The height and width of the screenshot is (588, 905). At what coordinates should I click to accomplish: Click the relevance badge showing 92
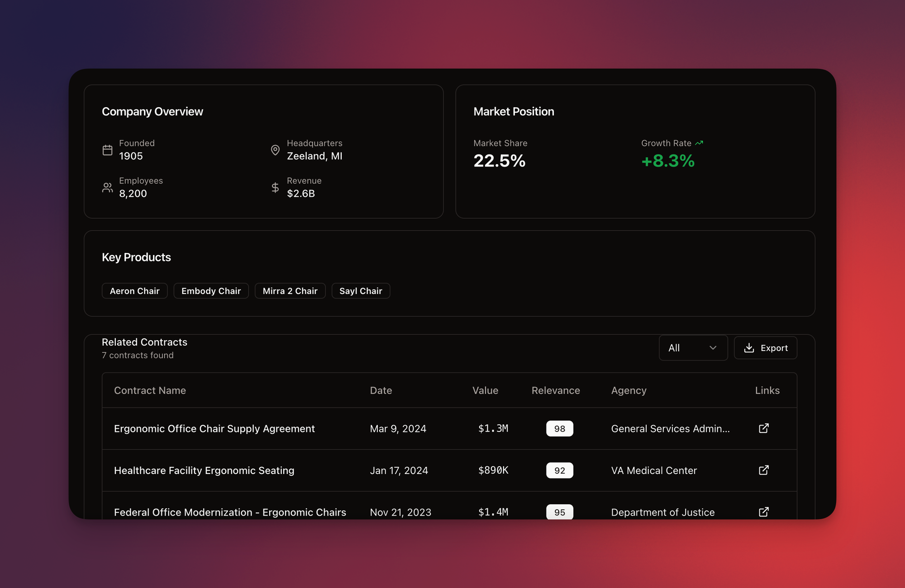point(559,470)
